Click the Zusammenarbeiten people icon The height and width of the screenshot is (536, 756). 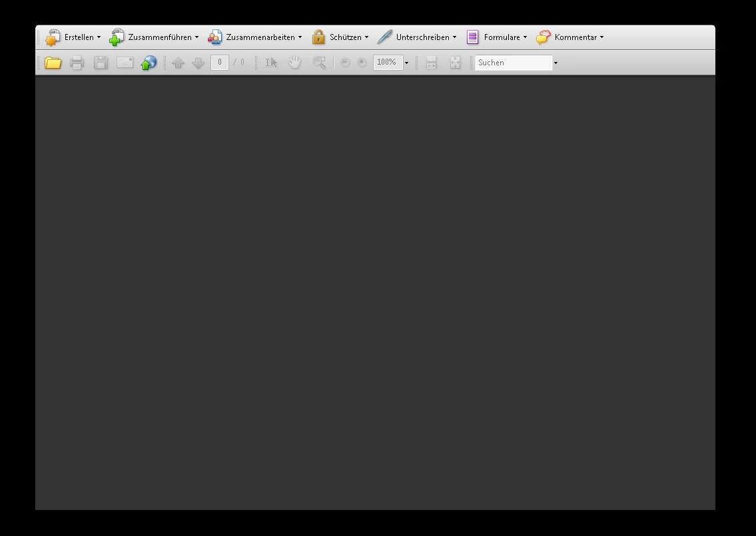point(215,37)
